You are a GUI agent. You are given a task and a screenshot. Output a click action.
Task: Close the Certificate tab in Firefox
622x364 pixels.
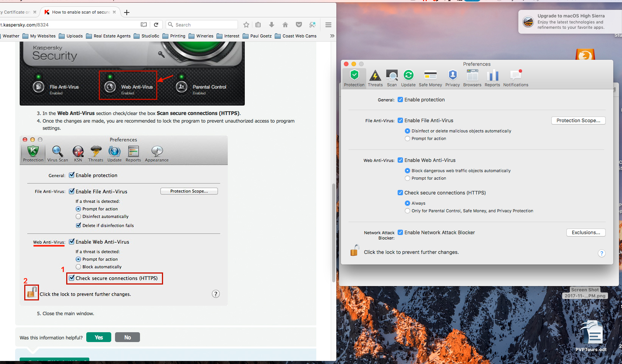pos(35,12)
